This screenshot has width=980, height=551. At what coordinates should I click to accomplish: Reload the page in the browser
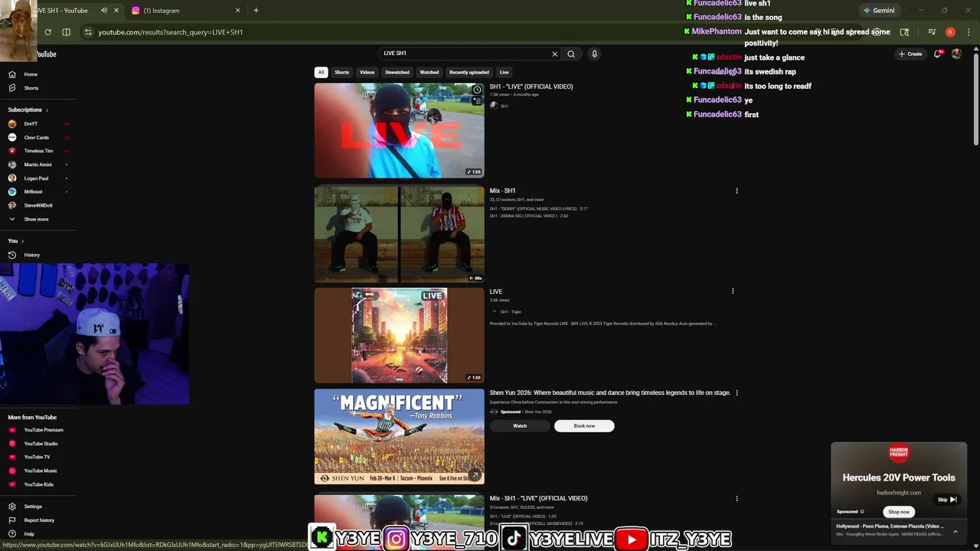(x=47, y=32)
